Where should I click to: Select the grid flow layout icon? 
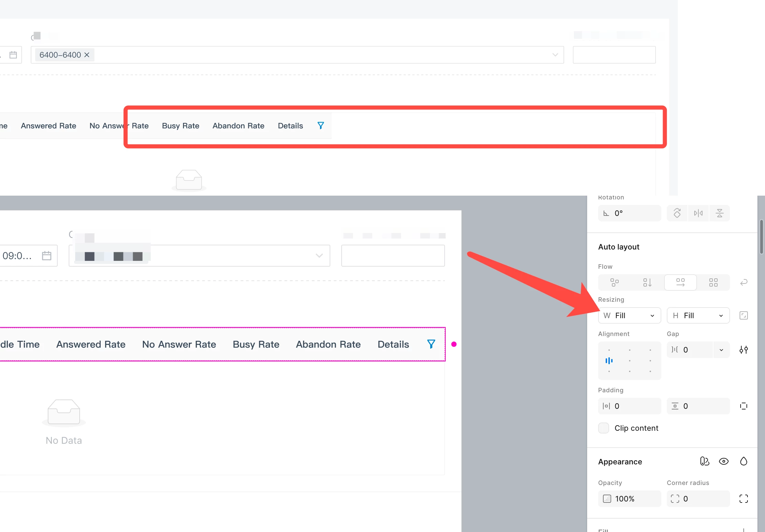coord(713,282)
